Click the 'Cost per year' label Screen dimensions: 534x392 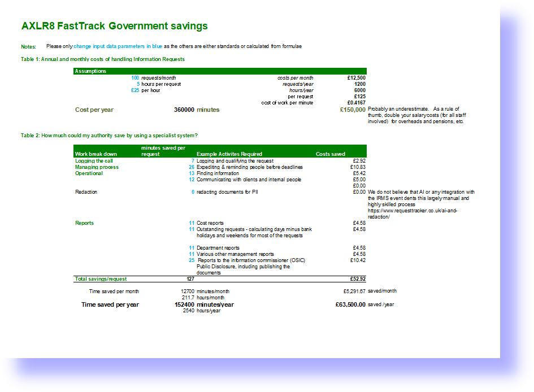point(94,110)
